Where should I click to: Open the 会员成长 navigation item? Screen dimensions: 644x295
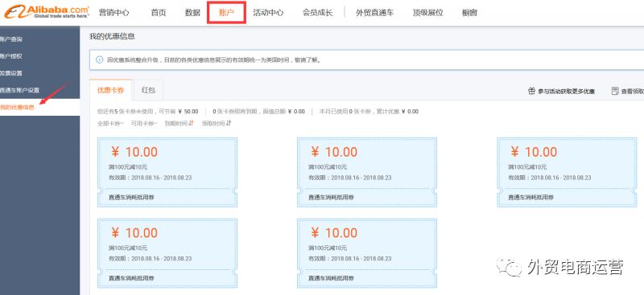[x=317, y=13]
